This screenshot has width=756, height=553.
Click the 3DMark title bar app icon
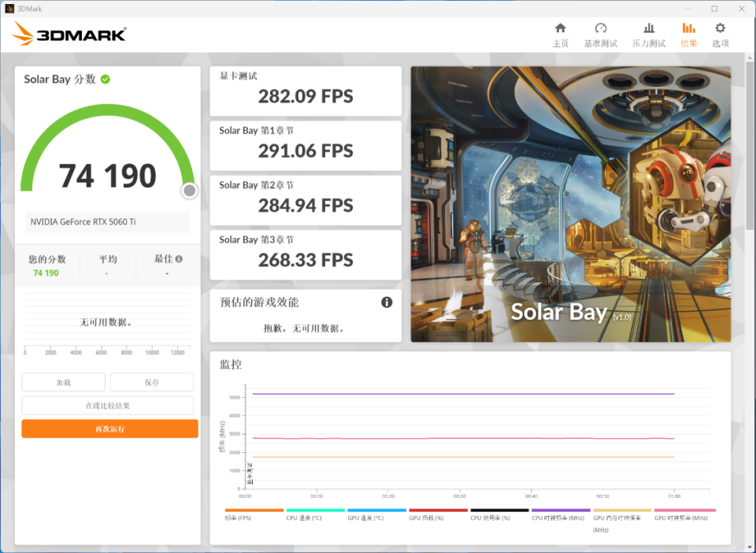[9, 9]
